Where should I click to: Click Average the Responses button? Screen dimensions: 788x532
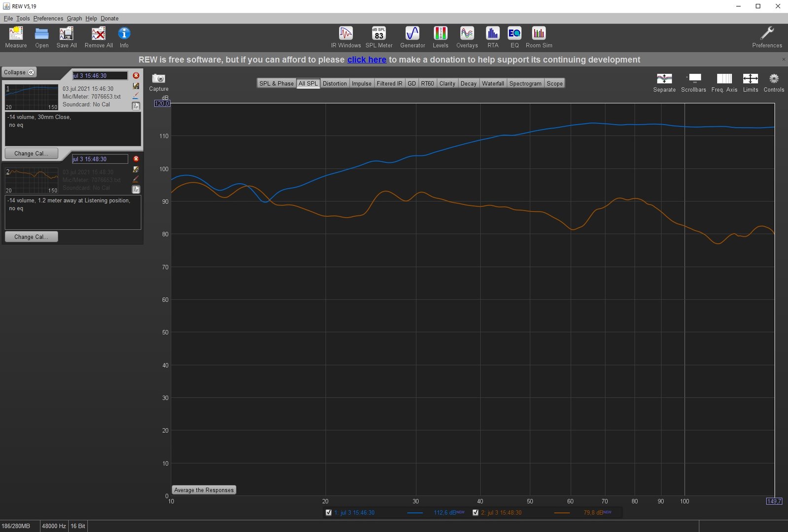[204, 490]
